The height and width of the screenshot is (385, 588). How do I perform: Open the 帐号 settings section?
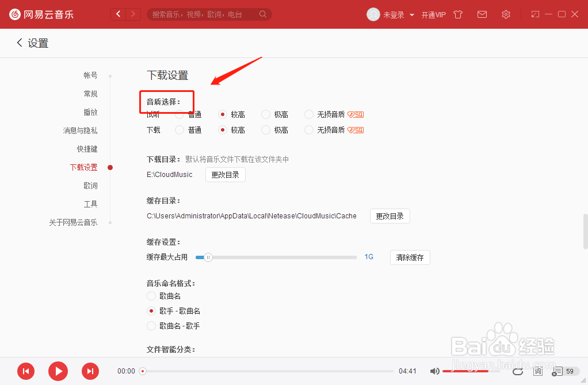point(90,75)
